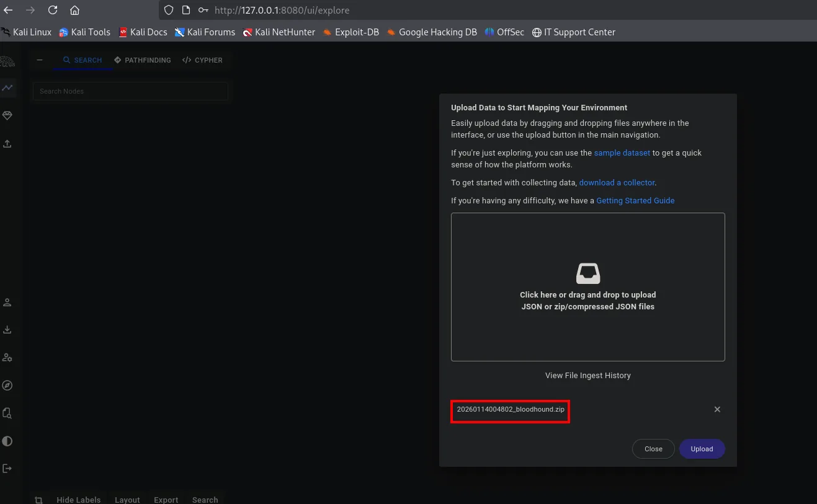Click the logout icon in sidebar
This screenshot has width=817, height=504.
pos(7,469)
